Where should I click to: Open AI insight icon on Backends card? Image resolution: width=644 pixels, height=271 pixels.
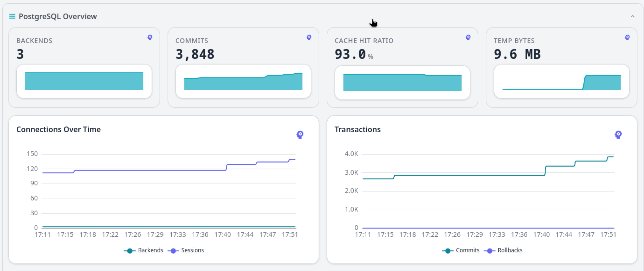[x=150, y=37]
